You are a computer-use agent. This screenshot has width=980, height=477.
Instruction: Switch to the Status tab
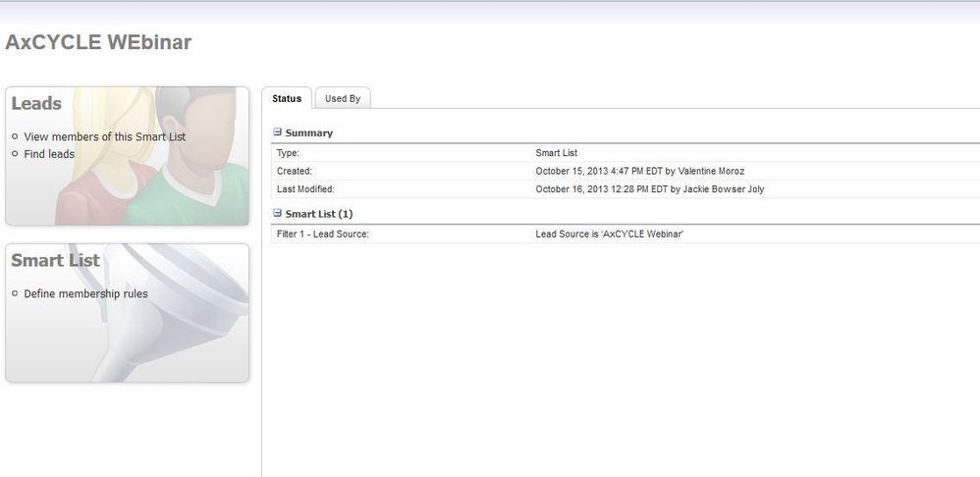(x=287, y=98)
